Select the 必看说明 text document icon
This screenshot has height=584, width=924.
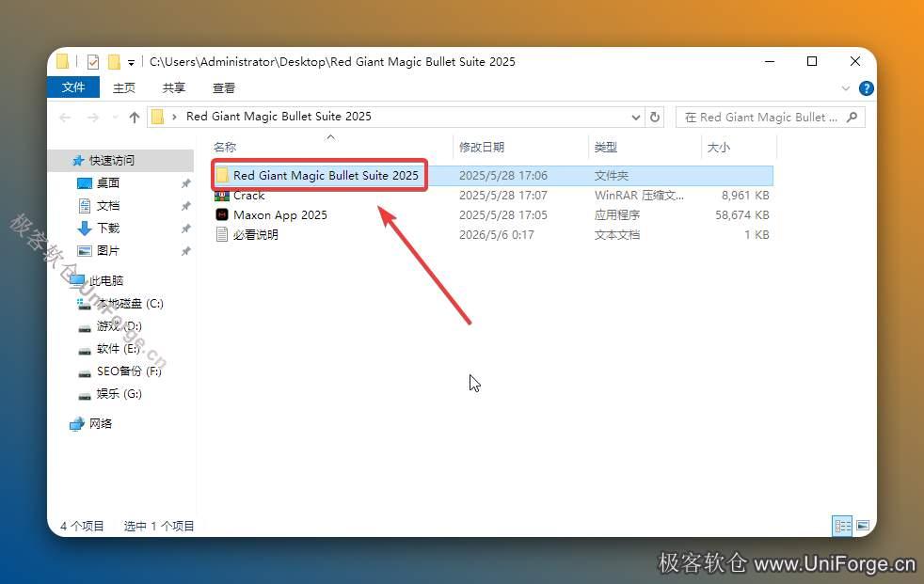point(221,234)
